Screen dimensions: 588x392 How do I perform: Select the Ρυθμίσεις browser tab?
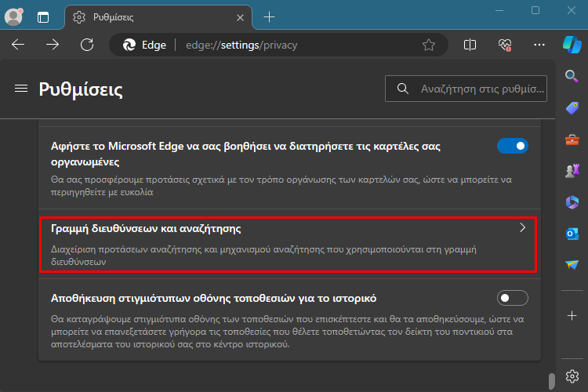pyautogui.click(x=158, y=17)
